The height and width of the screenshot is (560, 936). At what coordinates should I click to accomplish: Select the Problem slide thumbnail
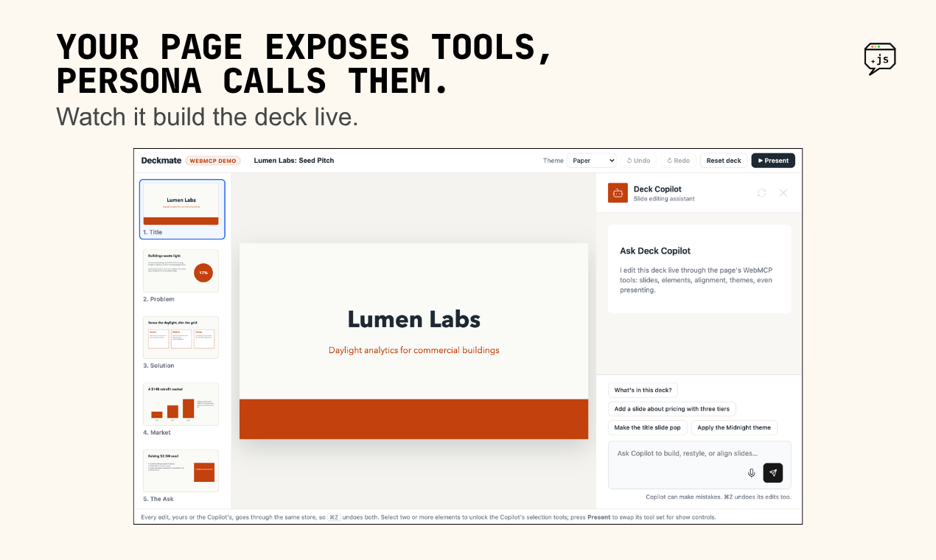(181, 276)
